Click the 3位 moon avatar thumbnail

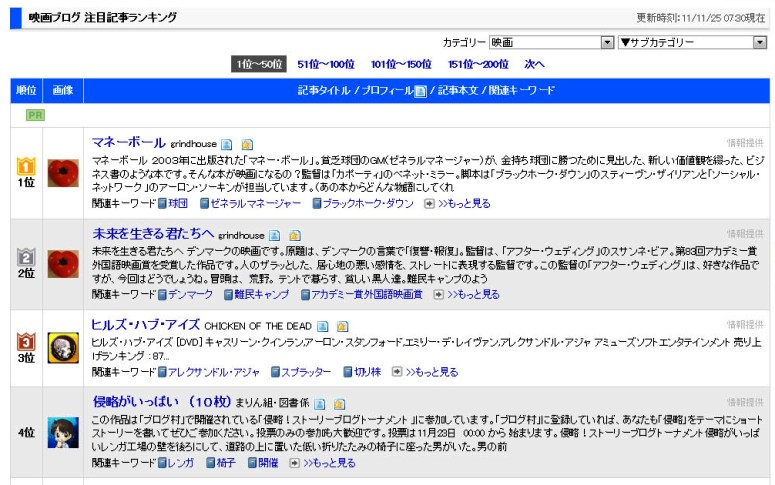tap(63, 348)
